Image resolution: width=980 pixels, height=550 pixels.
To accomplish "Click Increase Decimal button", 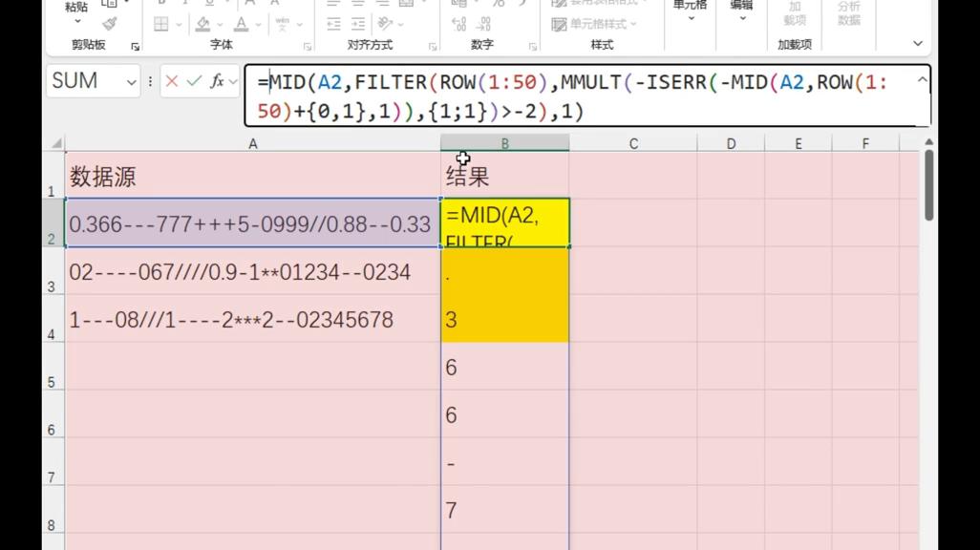I will 458,25.
